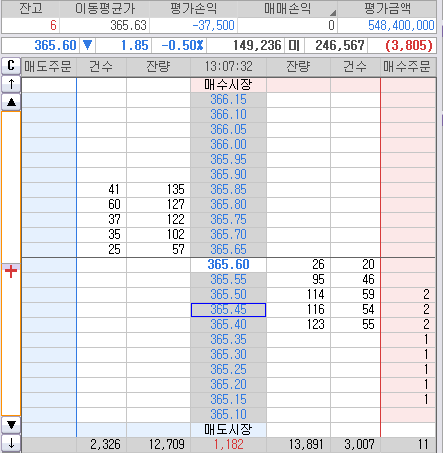Click buy order cell at 365.60 row
This screenshot has width=443, height=453.
pyautogui.click(x=408, y=265)
